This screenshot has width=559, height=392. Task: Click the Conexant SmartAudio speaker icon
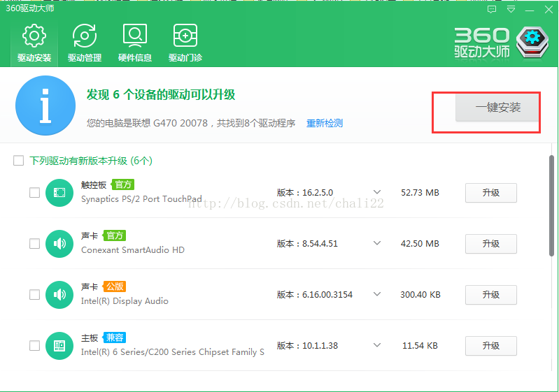coord(59,244)
